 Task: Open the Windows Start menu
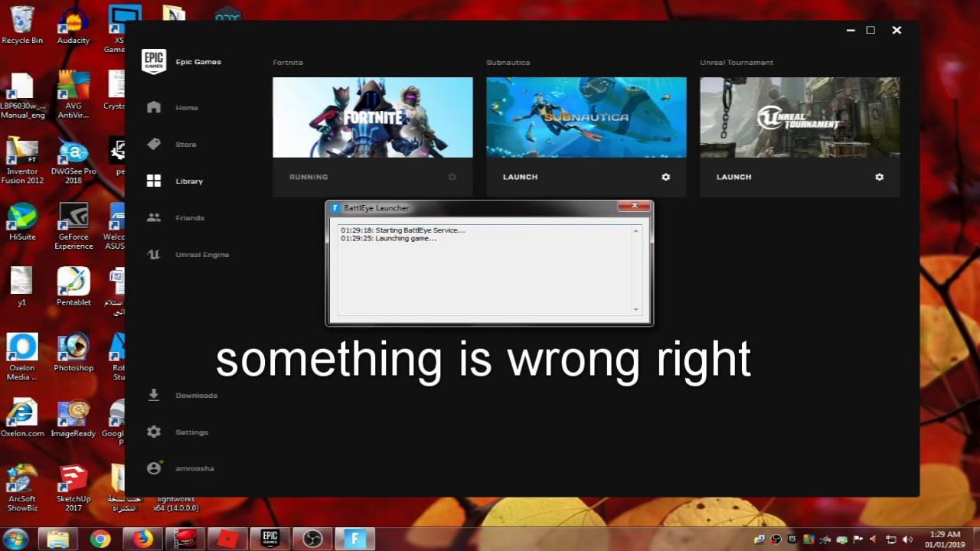coord(15,539)
